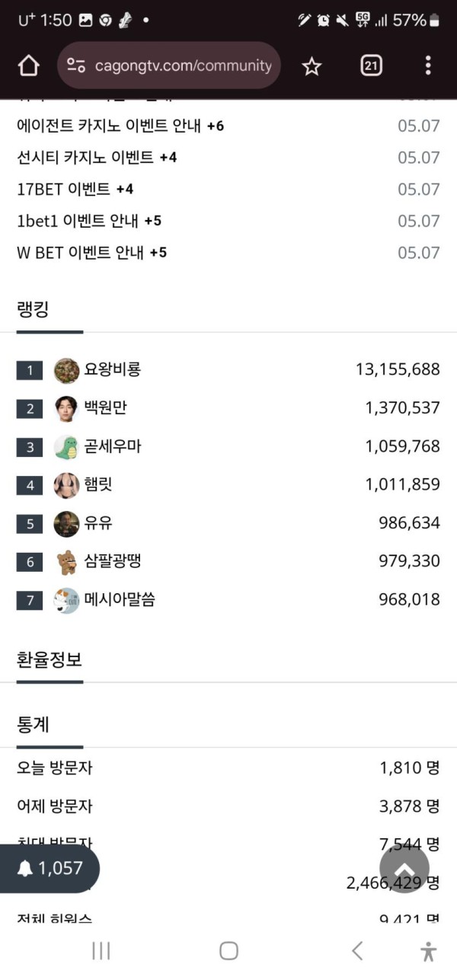Open Chrome's three-dot overflow menu
Screen dimensions: 457x980
click(428, 65)
